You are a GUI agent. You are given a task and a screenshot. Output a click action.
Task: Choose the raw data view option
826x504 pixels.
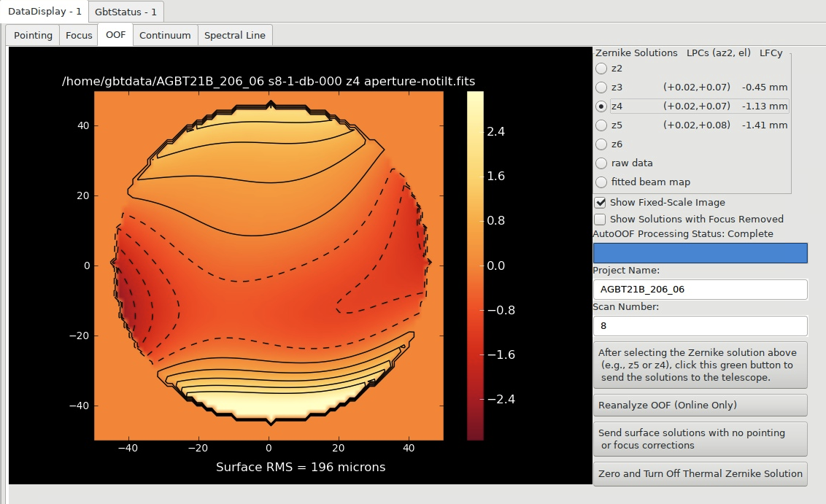601,163
